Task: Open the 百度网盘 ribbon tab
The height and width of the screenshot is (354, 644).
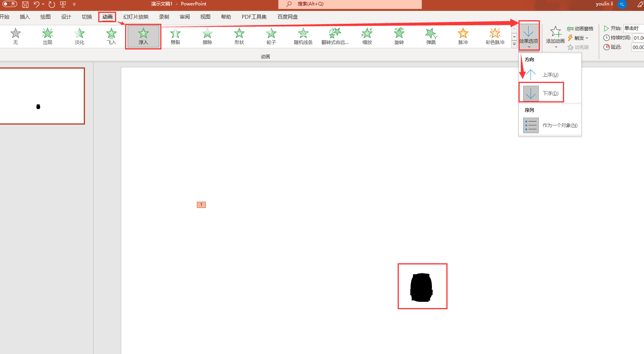Action: pyautogui.click(x=288, y=17)
